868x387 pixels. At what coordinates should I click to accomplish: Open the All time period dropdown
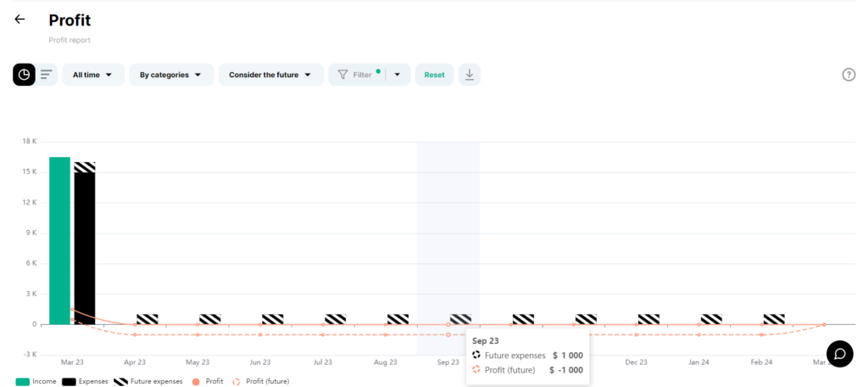coord(93,75)
